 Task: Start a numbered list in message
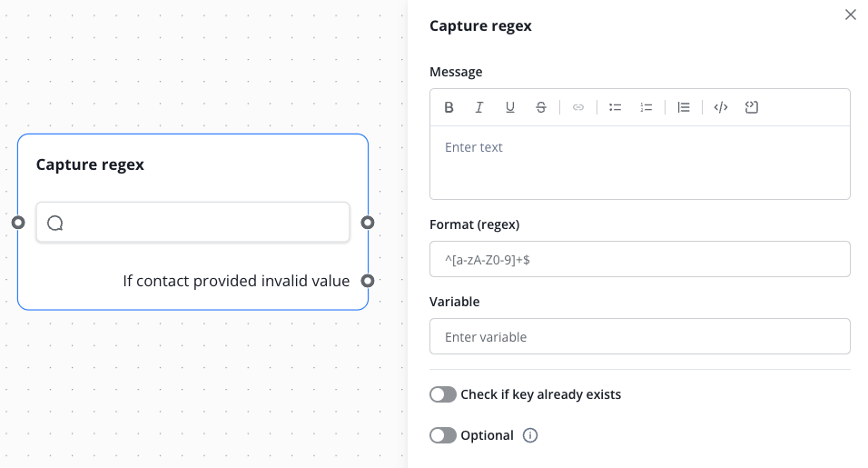pos(646,107)
